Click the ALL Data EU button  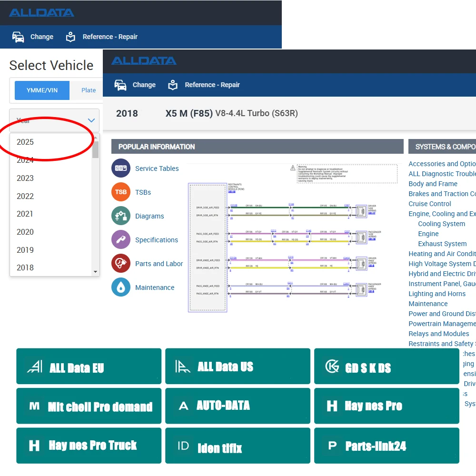coord(89,366)
